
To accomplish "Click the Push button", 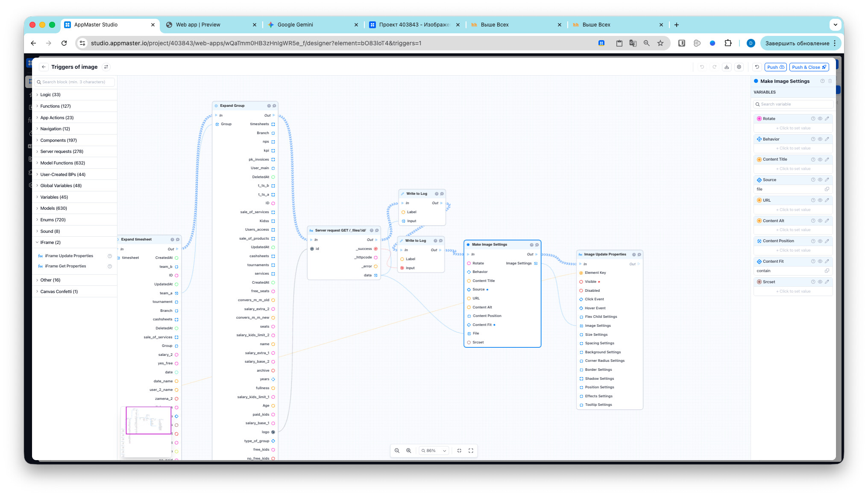I will click(775, 67).
